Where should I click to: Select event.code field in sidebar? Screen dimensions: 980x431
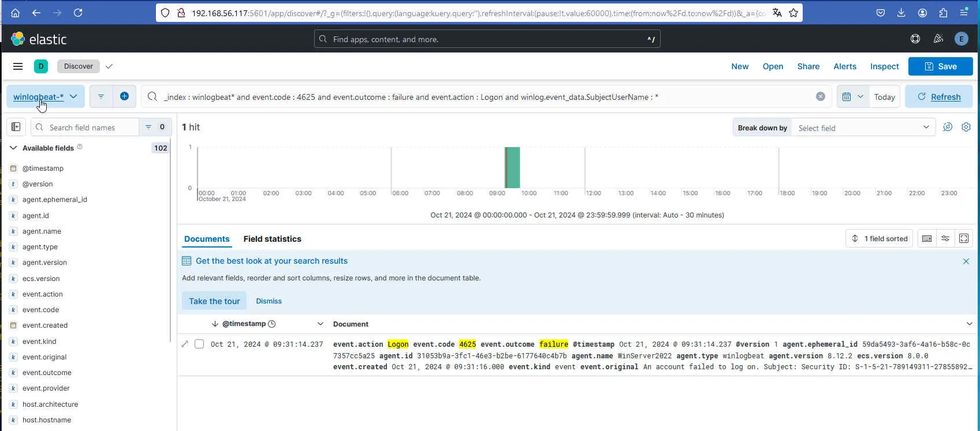click(40, 310)
